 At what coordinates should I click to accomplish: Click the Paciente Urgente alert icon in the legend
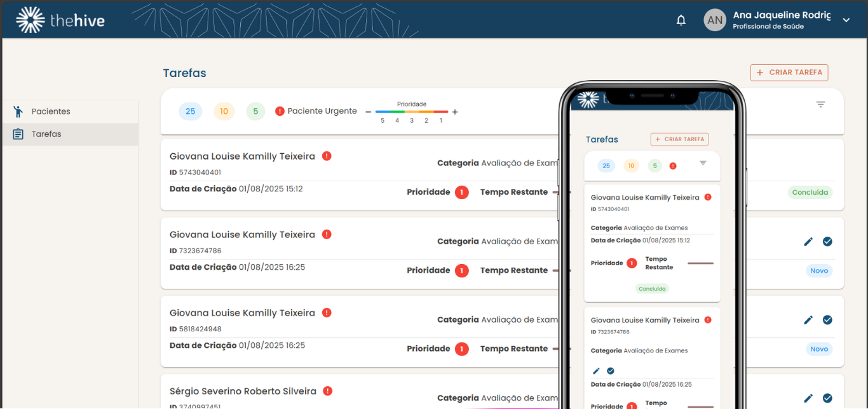coord(280,111)
